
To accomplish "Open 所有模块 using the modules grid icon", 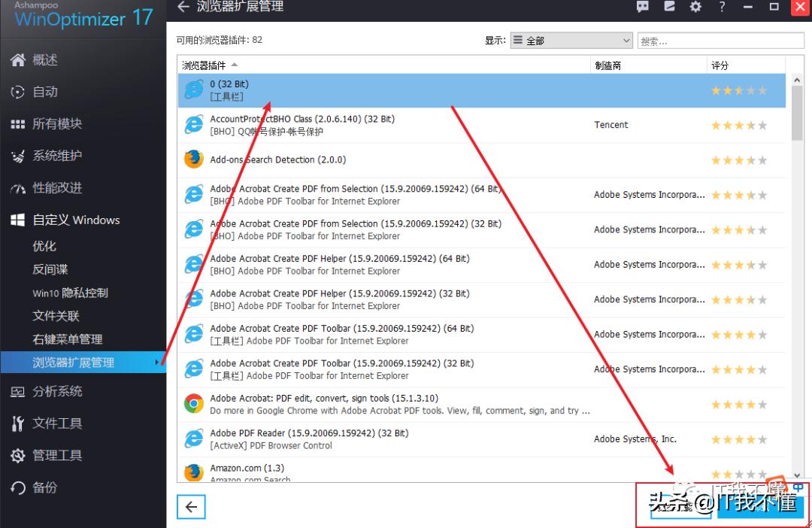I will click(x=19, y=123).
